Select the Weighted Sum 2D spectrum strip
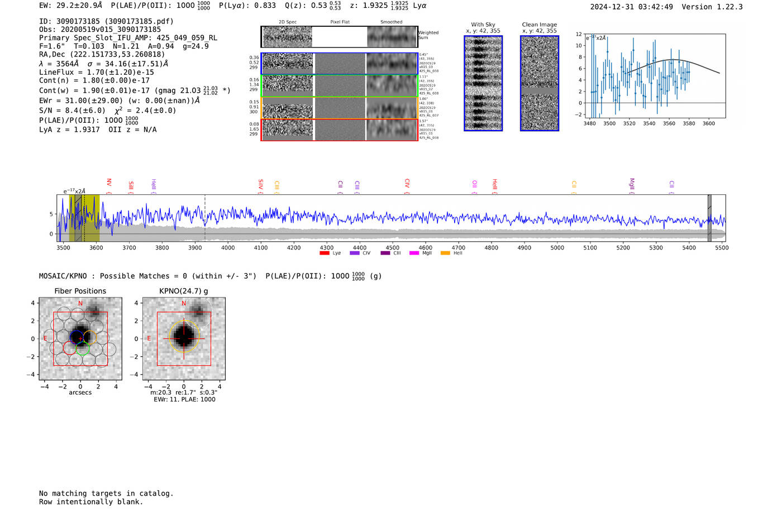This screenshot has height=532, width=782. tap(288, 37)
